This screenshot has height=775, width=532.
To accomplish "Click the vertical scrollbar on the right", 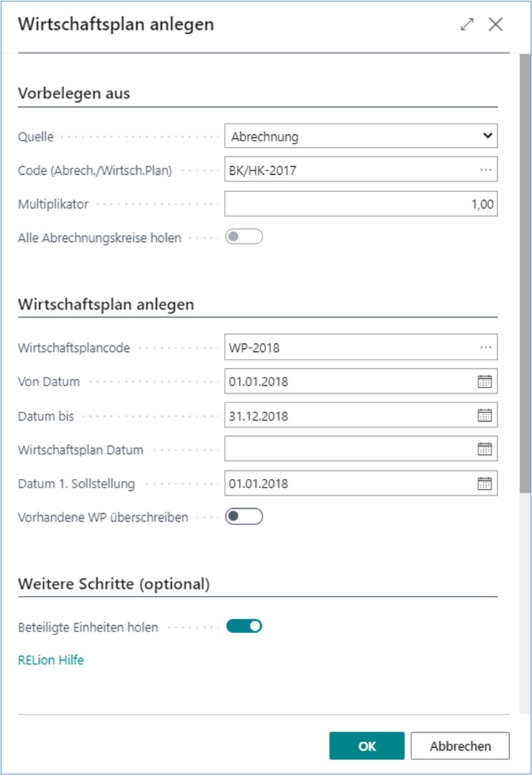I will (x=526, y=285).
